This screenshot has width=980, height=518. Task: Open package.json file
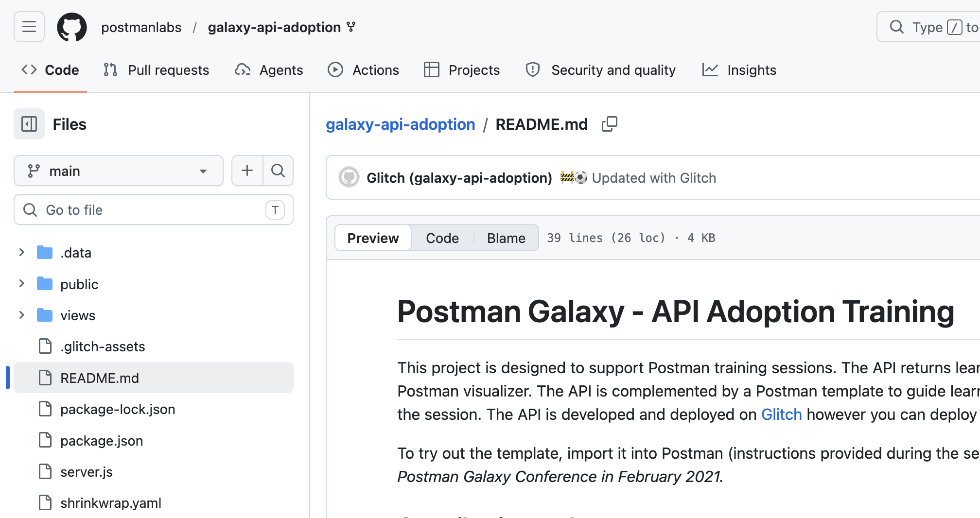pos(102,441)
